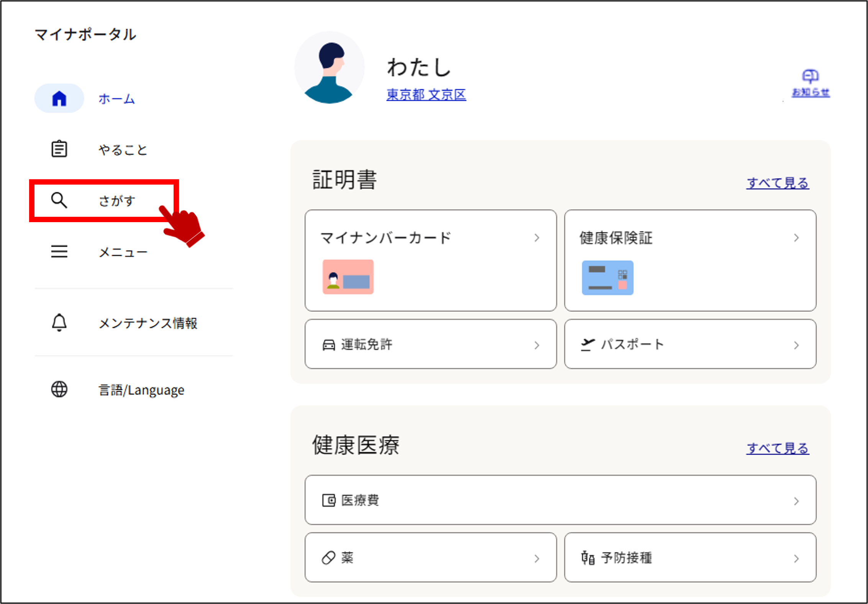Click the さがす magnifier icon
Screen dimensions: 868x604
click(x=59, y=200)
